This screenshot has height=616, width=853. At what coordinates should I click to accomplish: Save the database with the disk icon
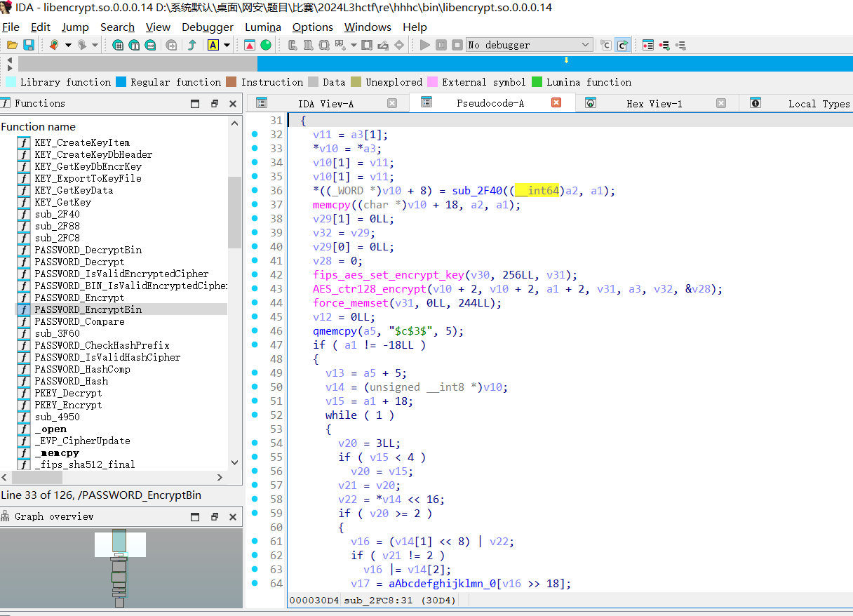(29, 44)
